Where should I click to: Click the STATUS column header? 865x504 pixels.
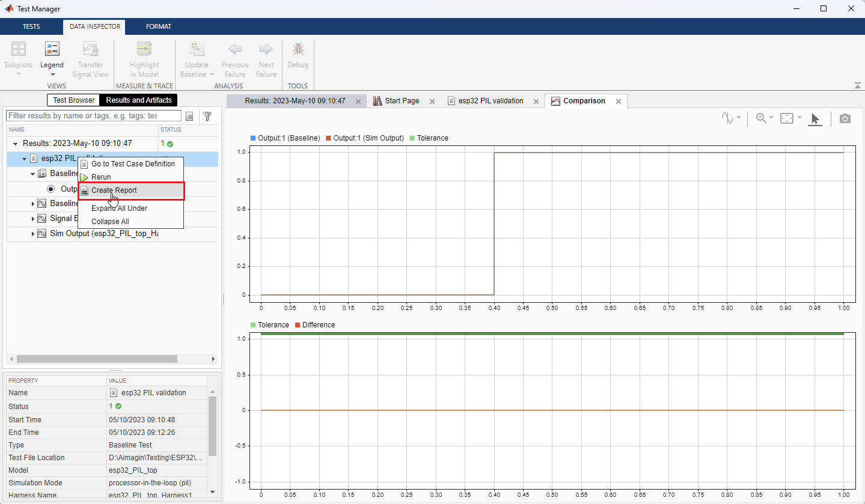click(188, 129)
